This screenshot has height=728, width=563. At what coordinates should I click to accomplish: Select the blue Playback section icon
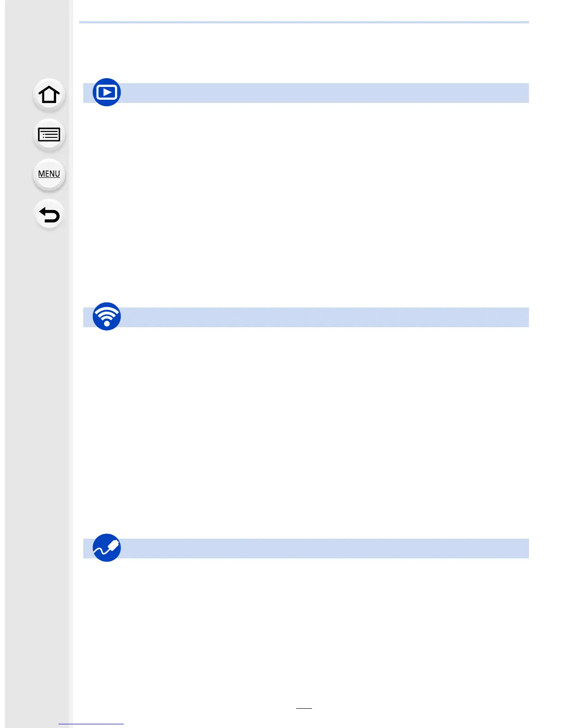pos(107,92)
